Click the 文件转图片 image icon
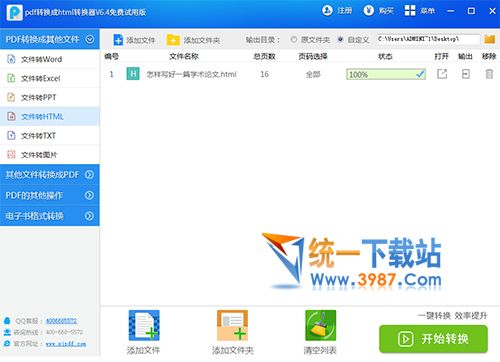The image size is (500, 362). pos(11,155)
